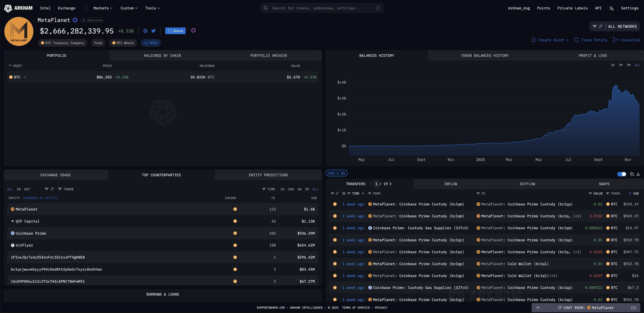Open the Markets dropdown menu

point(103,8)
